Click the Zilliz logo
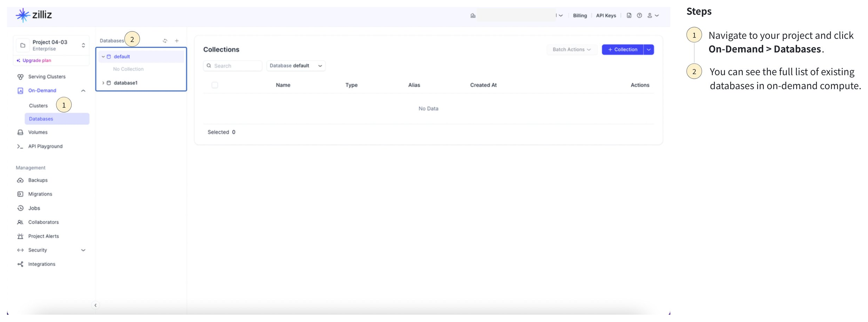The height and width of the screenshot is (322, 868). click(34, 15)
